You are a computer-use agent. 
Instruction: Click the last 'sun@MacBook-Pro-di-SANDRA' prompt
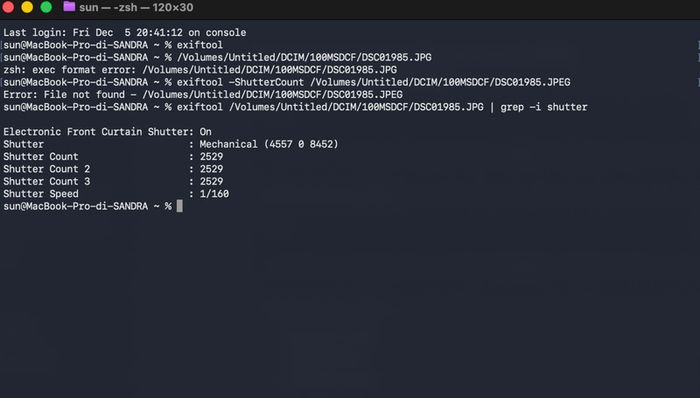click(75, 206)
